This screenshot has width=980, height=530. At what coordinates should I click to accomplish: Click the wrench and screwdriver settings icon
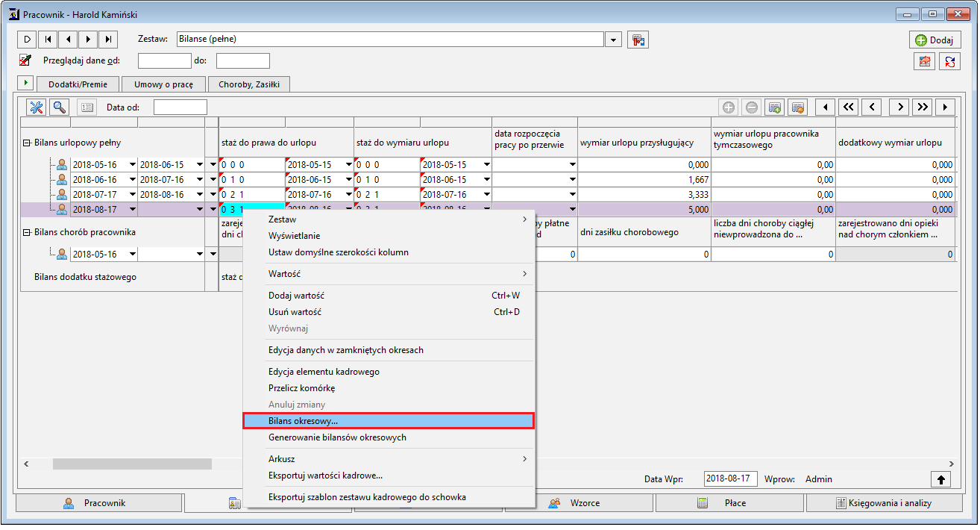(37, 107)
